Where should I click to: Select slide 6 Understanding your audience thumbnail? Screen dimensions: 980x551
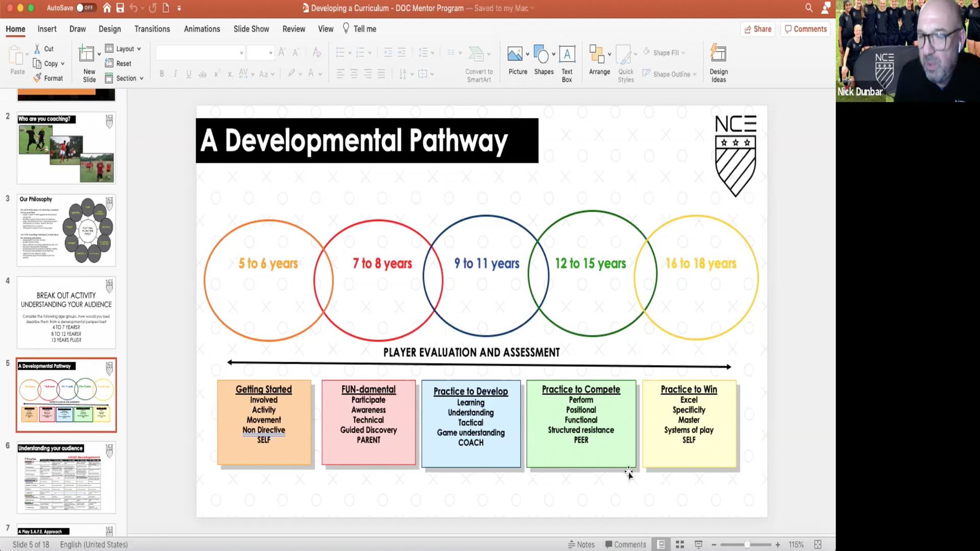pyautogui.click(x=66, y=478)
